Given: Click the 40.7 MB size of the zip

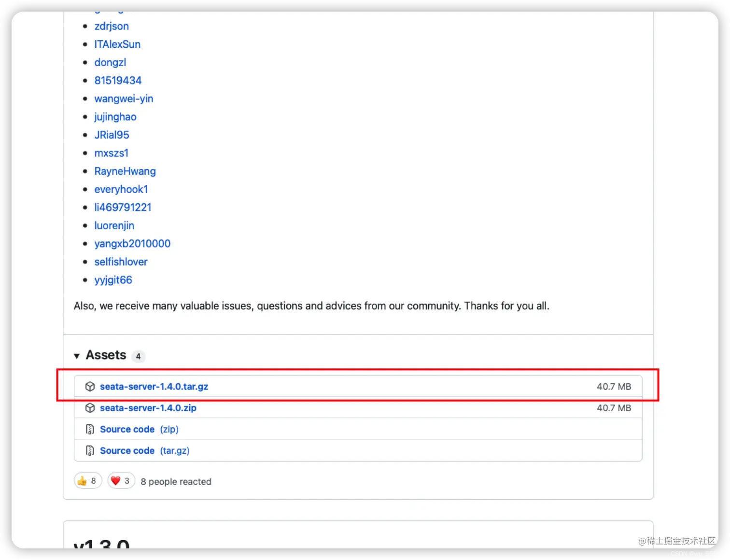Looking at the screenshot, I should 614,408.
